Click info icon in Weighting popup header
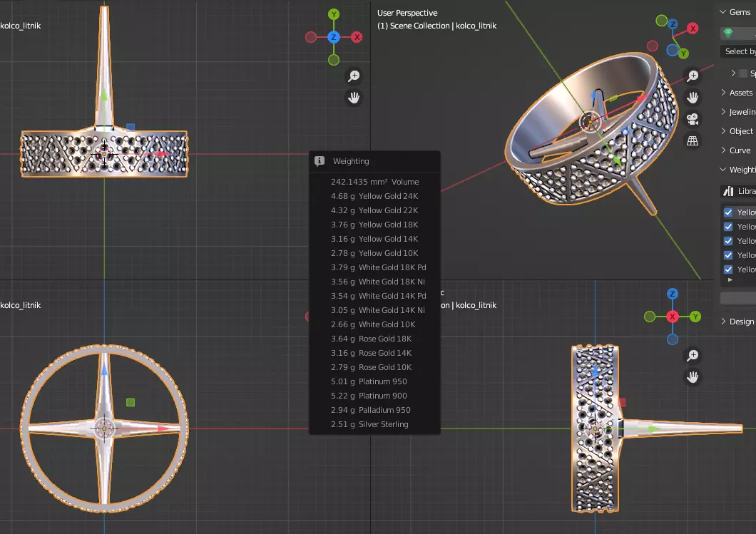 tap(320, 161)
